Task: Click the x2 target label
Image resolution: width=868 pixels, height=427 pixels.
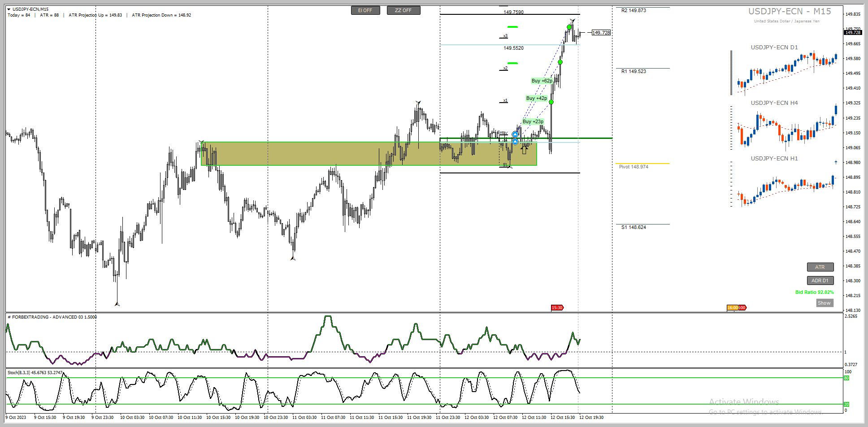Action: coord(505,68)
